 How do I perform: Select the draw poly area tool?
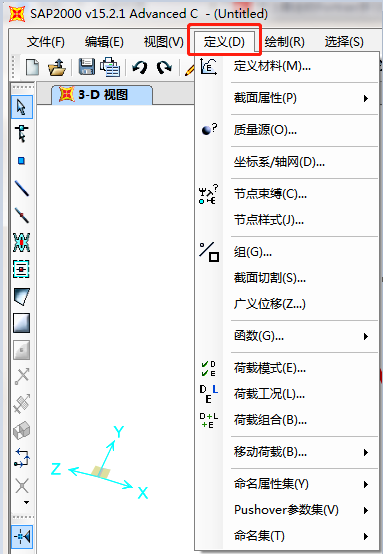(x=22, y=296)
